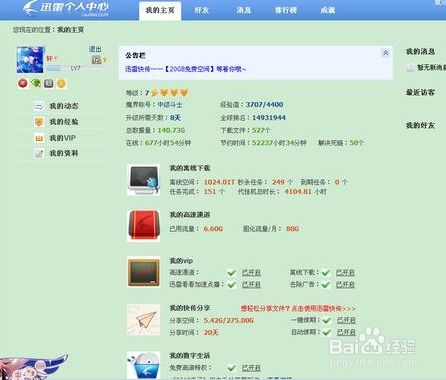Switch to the 排行榜 tab
The width and height of the screenshot is (446, 380).
286,10
